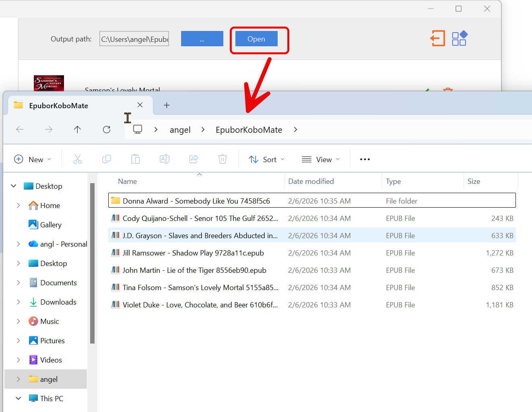Paste from clipboard using toolbar icon

point(136,159)
